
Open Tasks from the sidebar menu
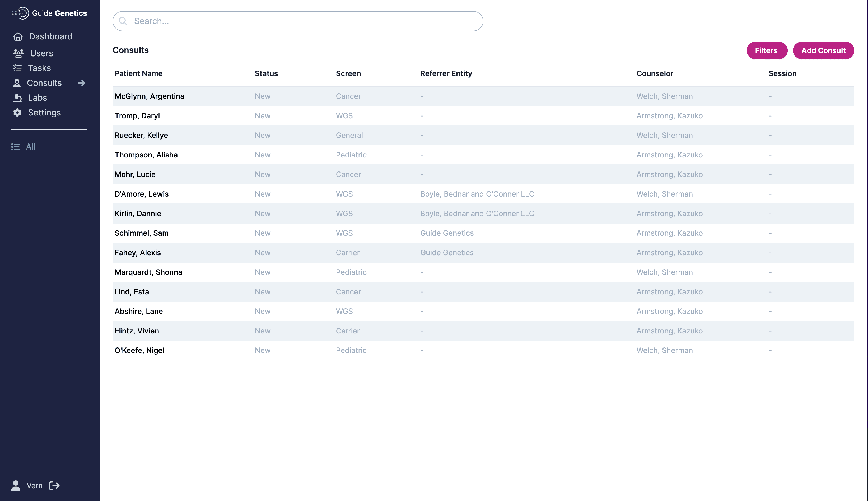point(39,68)
